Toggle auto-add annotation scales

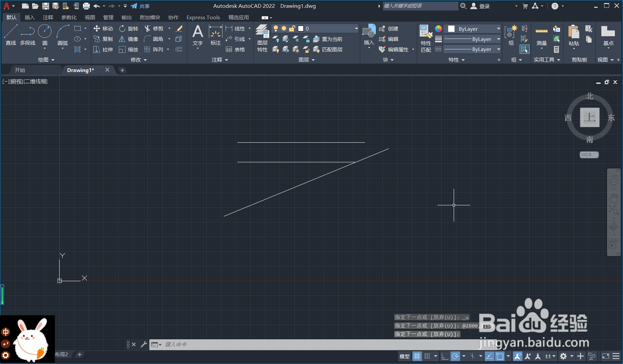(528, 356)
